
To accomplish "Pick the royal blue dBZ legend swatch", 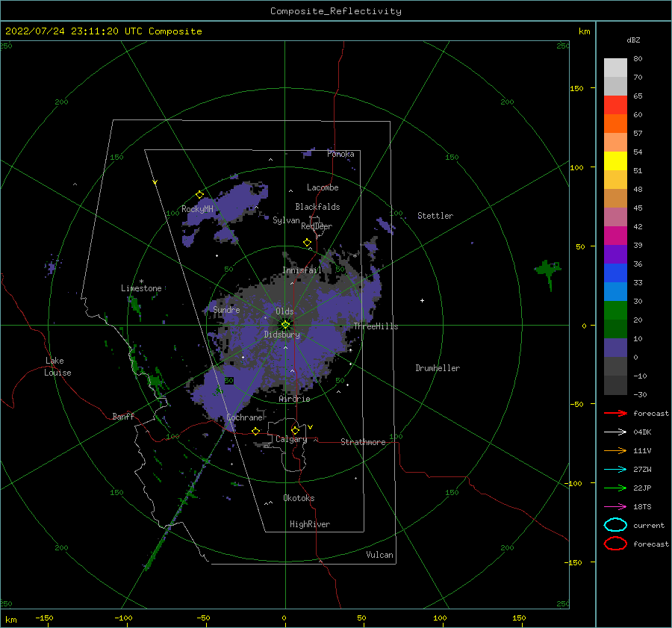I will pos(615,273).
